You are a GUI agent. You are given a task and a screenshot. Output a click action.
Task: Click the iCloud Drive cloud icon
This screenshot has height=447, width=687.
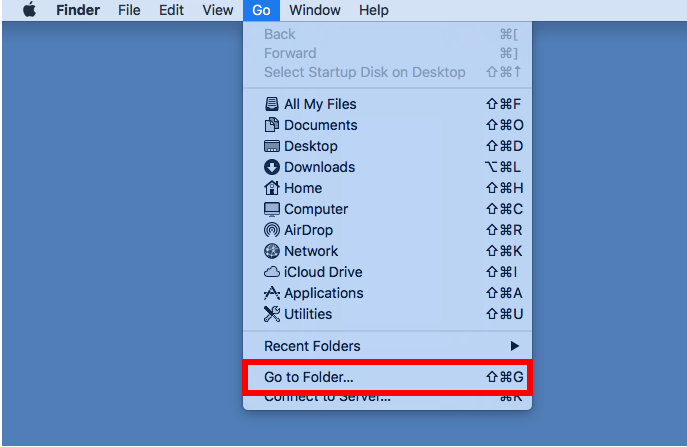tap(272, 272)
